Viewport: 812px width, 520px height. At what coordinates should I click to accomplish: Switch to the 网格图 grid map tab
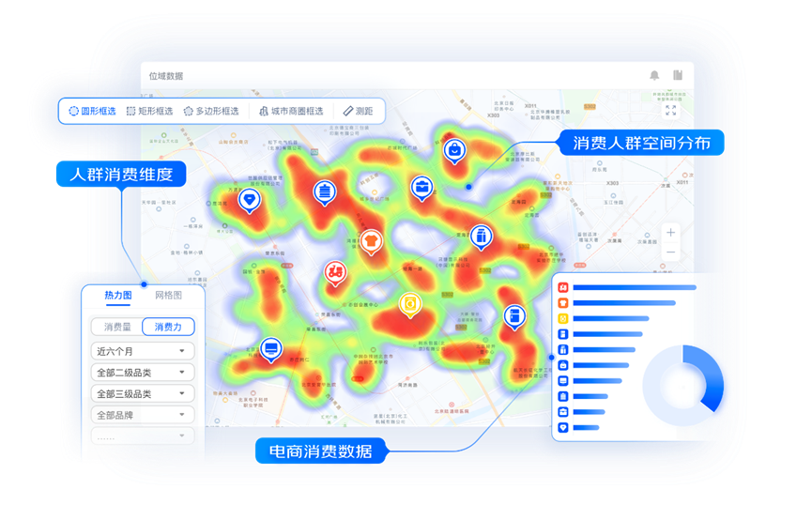click(x=168, y=296)
